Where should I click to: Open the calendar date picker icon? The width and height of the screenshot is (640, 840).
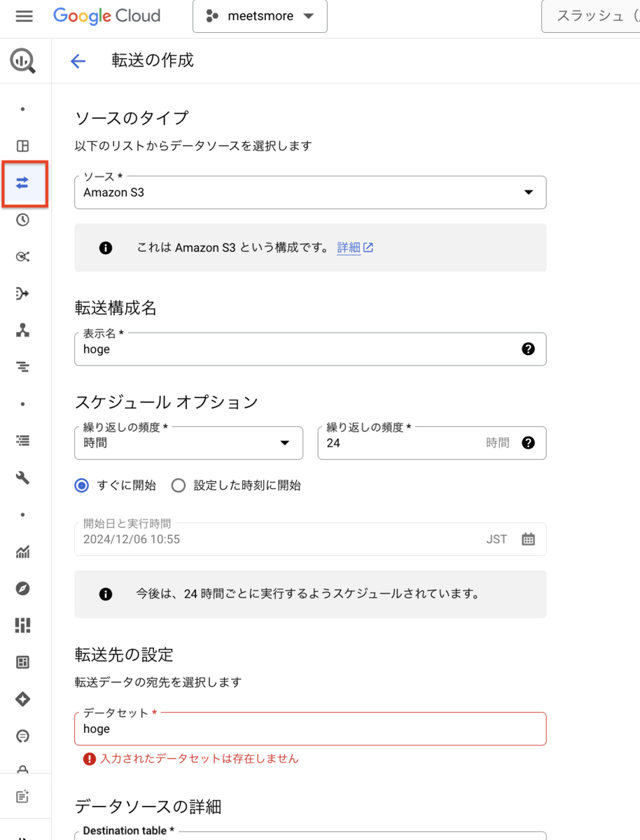point(529,539)
